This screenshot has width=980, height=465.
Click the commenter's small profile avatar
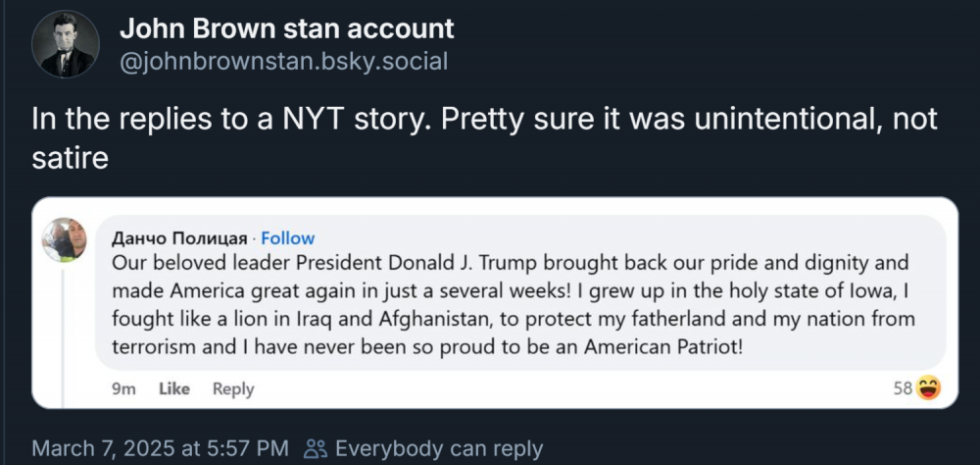coord(65,239)
